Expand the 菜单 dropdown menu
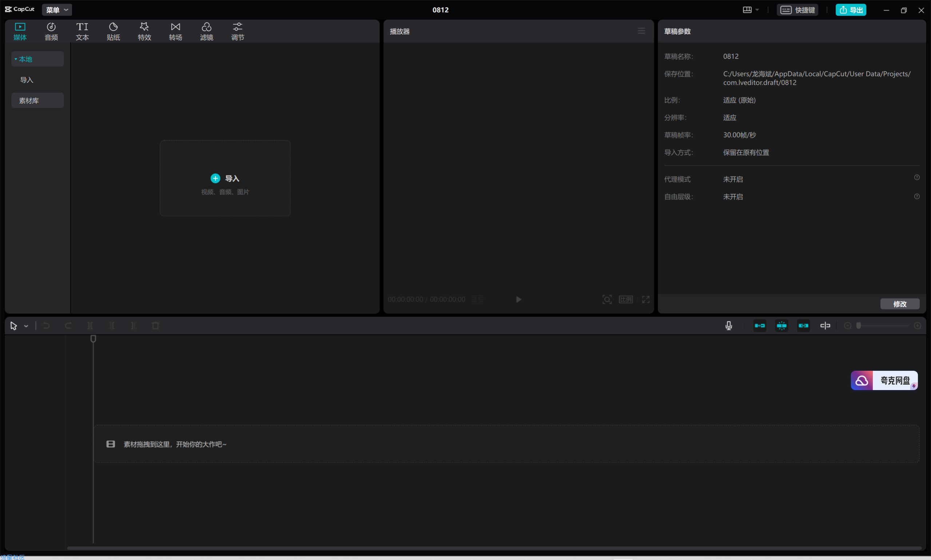Viewport: 931px width, 560px height. coord(57,10)
